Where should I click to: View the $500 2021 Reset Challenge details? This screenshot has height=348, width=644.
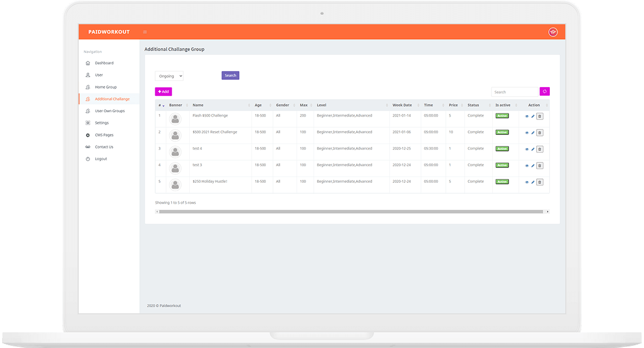tap(527, 133)
